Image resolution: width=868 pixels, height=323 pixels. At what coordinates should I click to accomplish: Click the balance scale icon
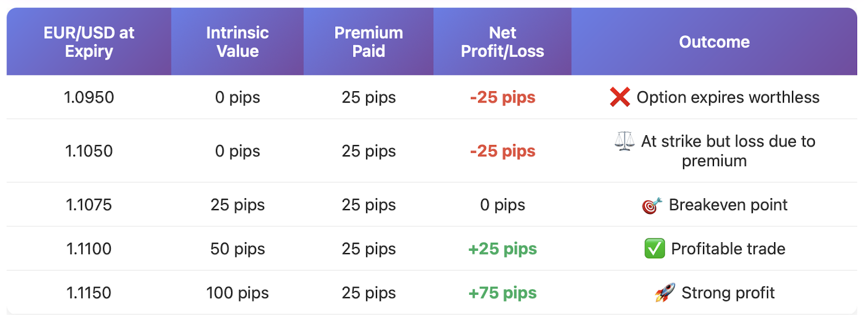624,141
